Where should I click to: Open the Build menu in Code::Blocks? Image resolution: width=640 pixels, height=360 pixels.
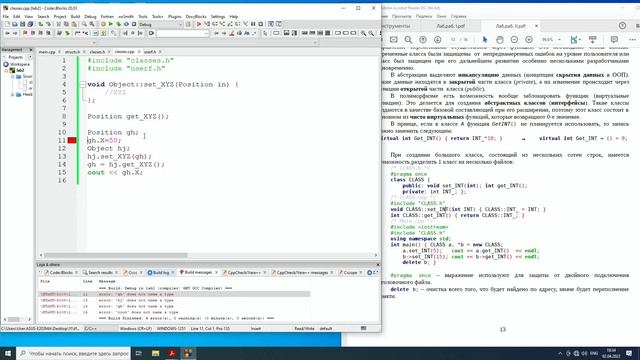click(x=76, y=17)
